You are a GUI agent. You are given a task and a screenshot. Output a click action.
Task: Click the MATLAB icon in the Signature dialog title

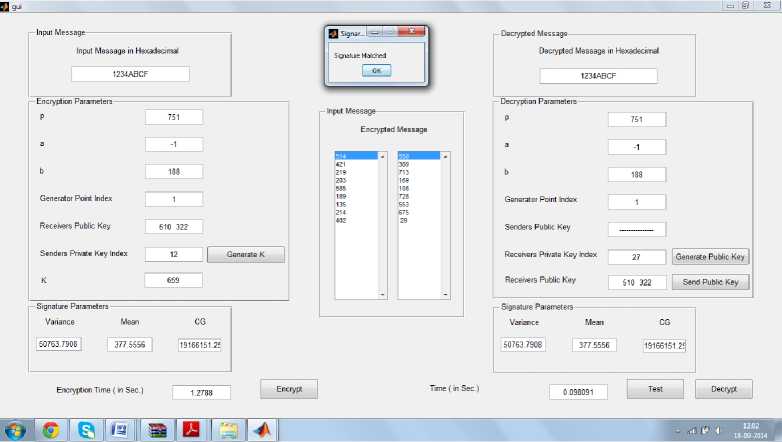[x=334, y=32]
